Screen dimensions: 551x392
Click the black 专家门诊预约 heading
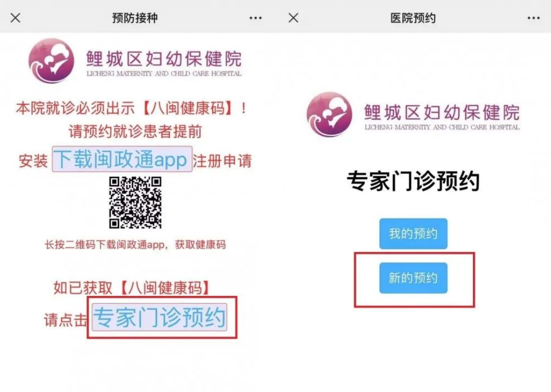tap(413, 181)
